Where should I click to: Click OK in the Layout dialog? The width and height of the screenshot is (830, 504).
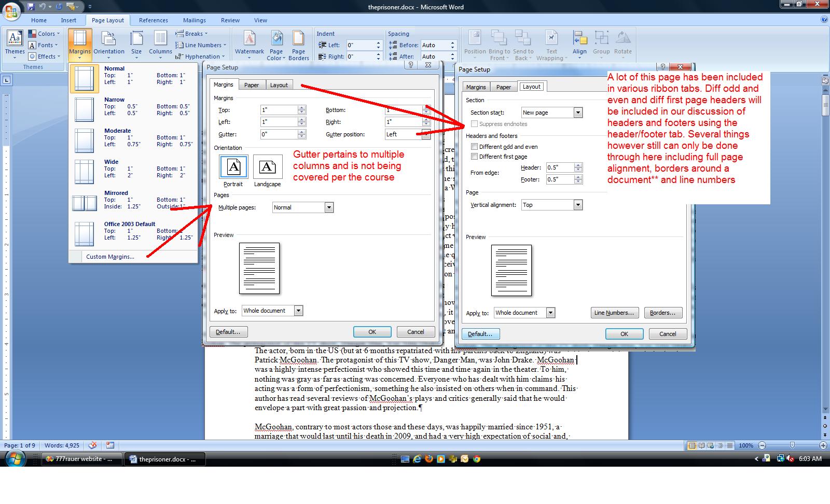pos(624,334)
